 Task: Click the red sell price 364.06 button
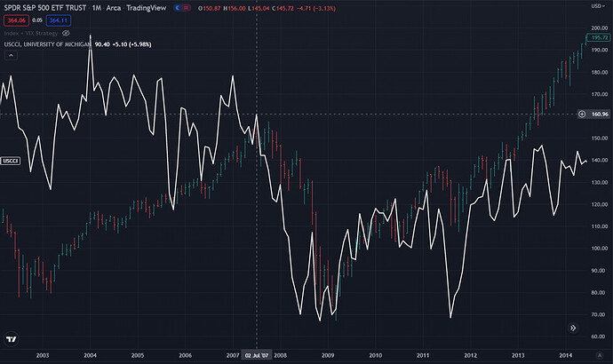[x=16, y=20]
